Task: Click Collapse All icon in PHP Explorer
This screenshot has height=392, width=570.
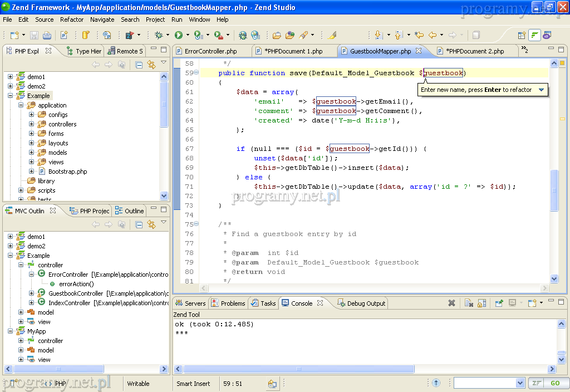Action: click(139, 65)
